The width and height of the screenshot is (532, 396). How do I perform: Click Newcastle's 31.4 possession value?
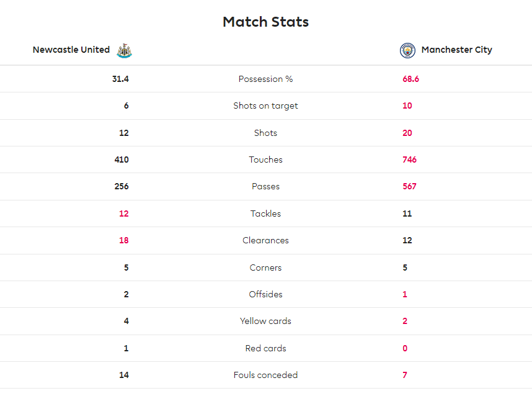coord(120,79)
